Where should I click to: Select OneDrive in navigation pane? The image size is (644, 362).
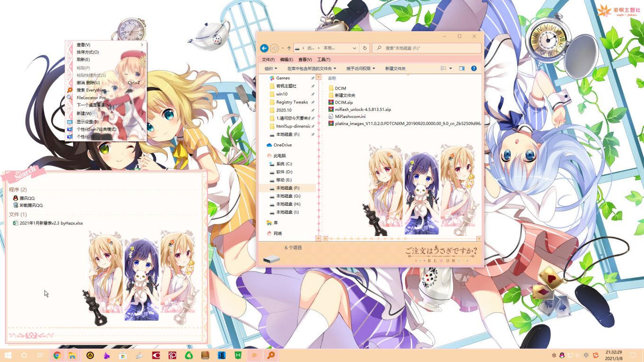279,145
